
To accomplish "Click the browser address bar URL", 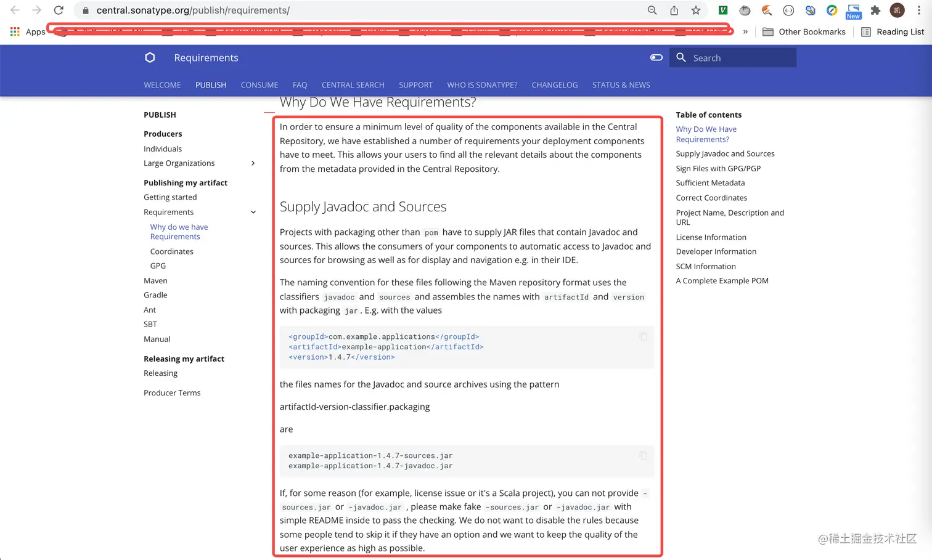I will 193,10.
